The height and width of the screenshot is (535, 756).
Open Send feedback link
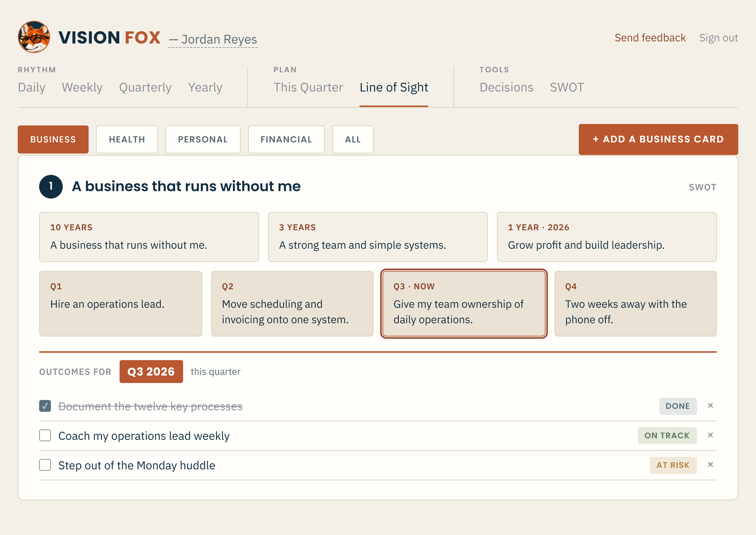click(x=650, y=38)
